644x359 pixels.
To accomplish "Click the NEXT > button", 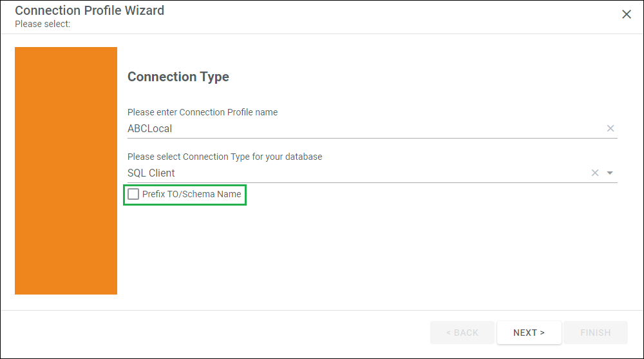I will (x=529, y=333).
